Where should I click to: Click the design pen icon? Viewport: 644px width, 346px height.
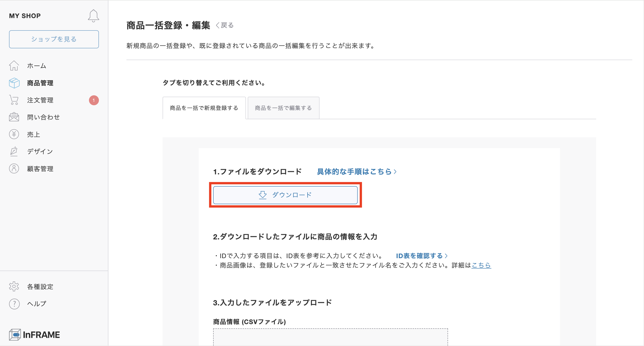coord(14,152)
